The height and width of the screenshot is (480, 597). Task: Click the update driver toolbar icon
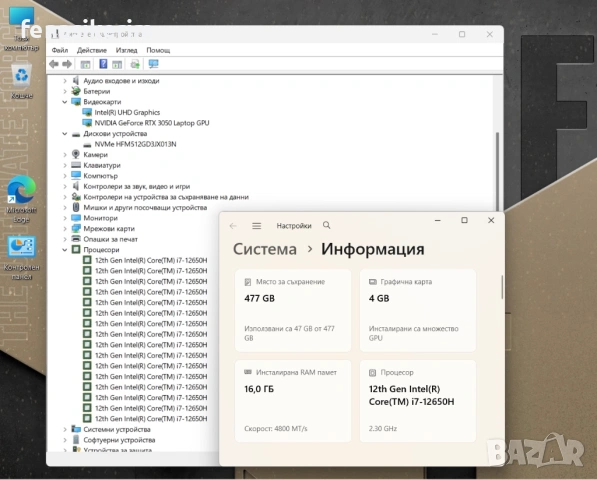coord(135,64)
